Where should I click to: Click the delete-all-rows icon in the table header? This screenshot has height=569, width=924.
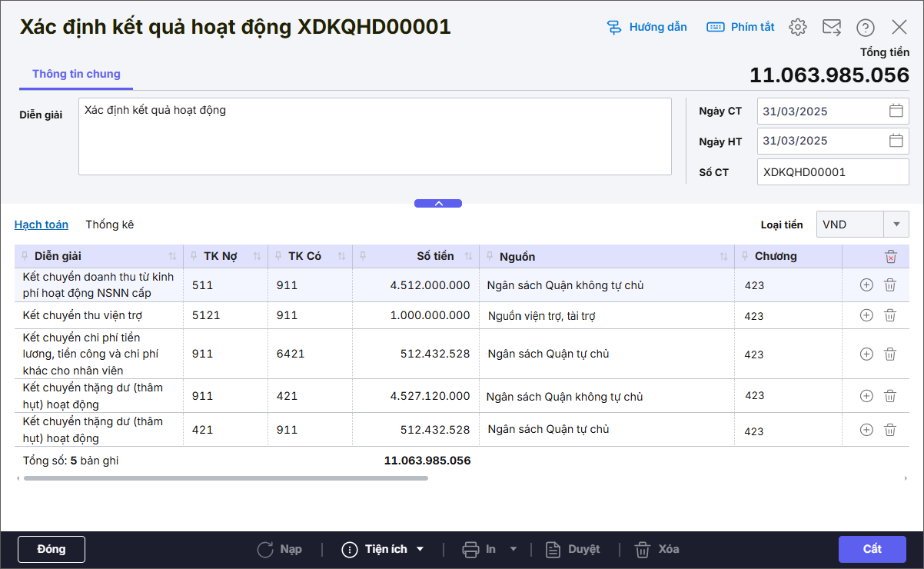point(890,257)
